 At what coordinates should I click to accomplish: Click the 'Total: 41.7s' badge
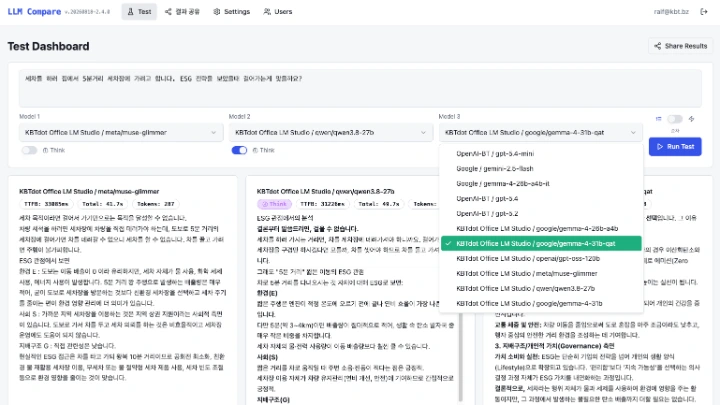point(102,204)
